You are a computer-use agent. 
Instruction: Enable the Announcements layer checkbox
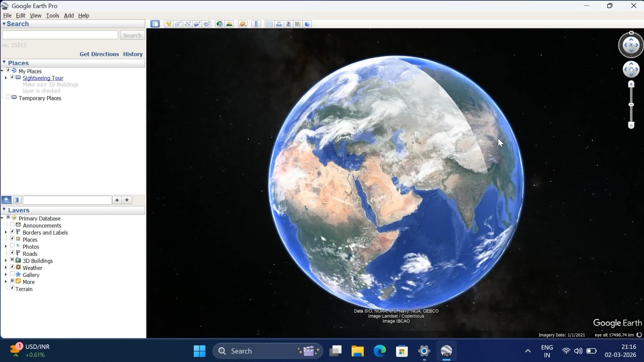[x=13, y=225]
